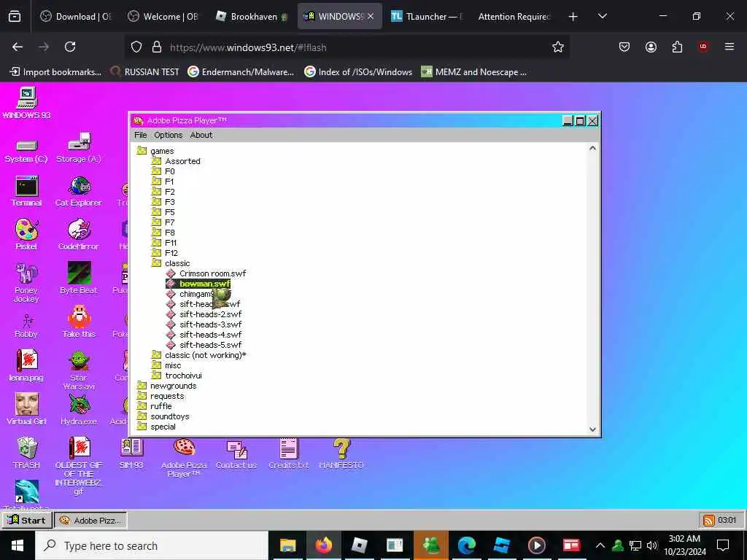Open the Piskel paint icon
Image resolution: width=747 pixels, height=560 pixels.
tap(26, 235)
